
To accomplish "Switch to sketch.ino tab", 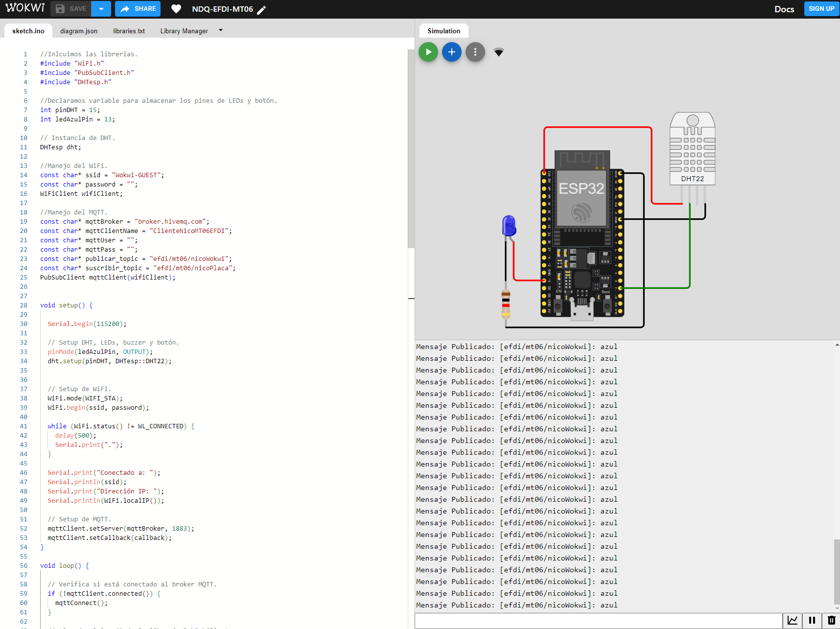I will point(28,31).
